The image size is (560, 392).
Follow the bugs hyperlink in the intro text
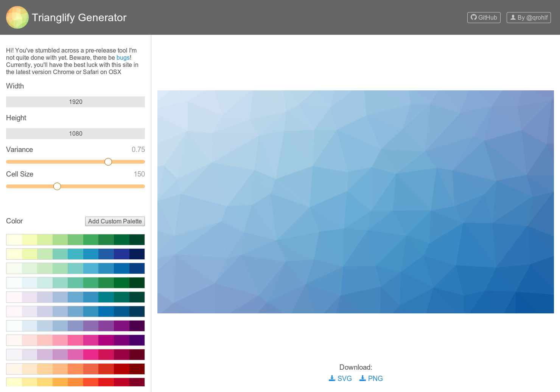[123, 57]
